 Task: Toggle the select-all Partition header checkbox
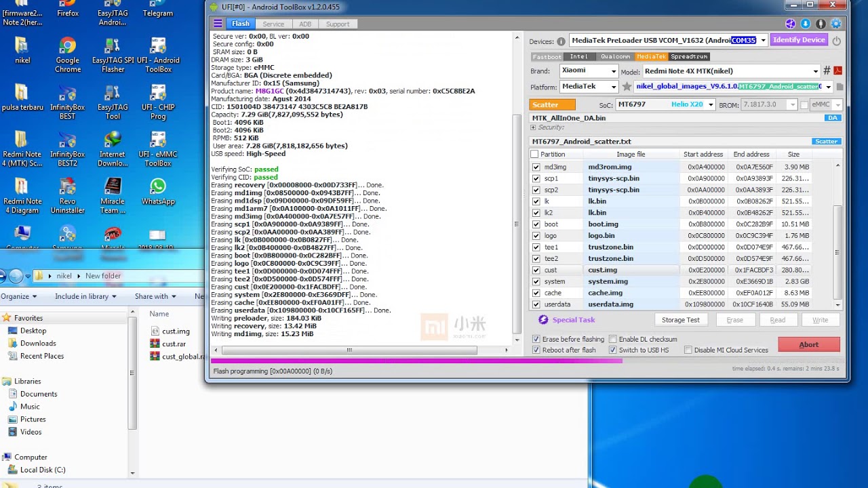click(535, 155)
